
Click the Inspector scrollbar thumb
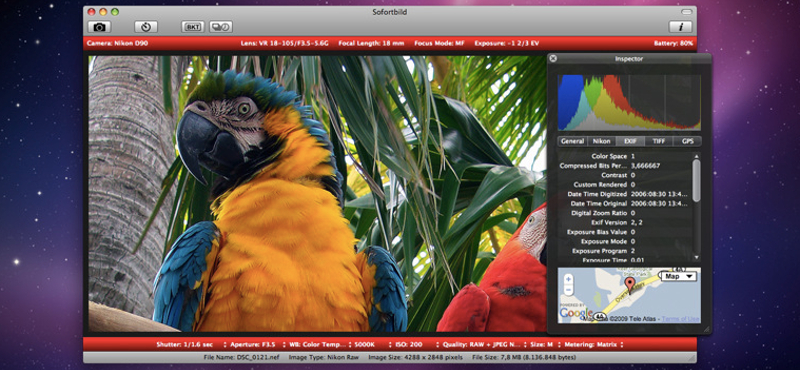point(696,180)
